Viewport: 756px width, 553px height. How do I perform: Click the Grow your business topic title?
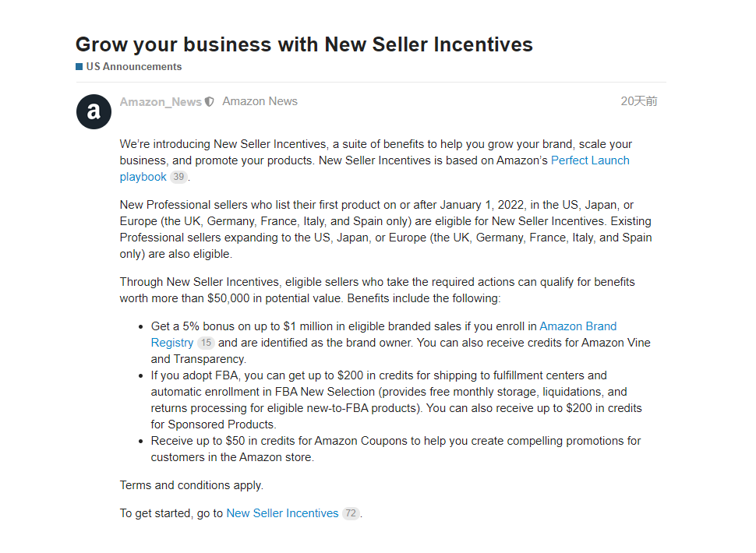click(x=304, y=44)
